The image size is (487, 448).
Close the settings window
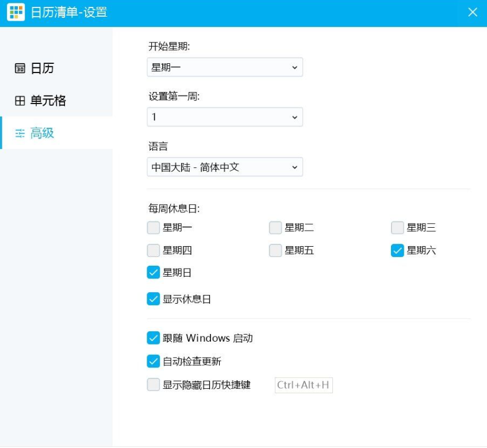[x=473, y=12]
